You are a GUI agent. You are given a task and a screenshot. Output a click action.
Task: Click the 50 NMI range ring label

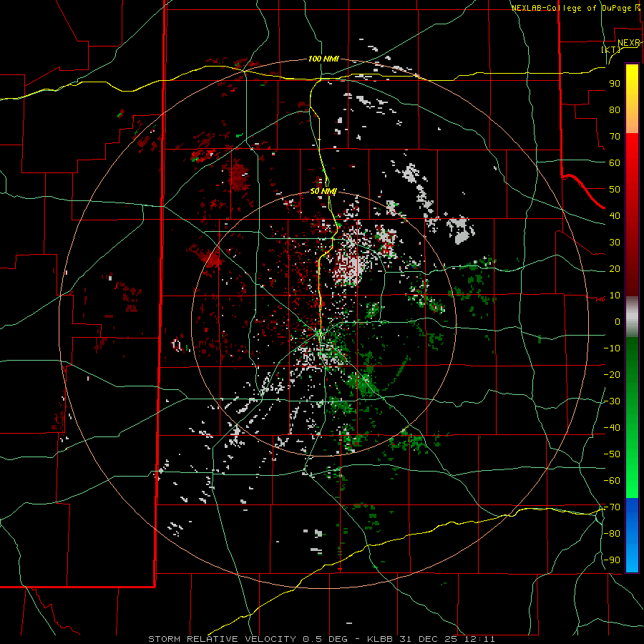pos(323,191)
